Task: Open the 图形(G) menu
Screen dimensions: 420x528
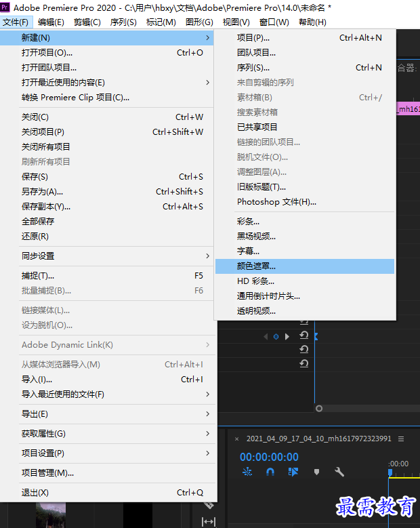Action: [x=199, y=22]
